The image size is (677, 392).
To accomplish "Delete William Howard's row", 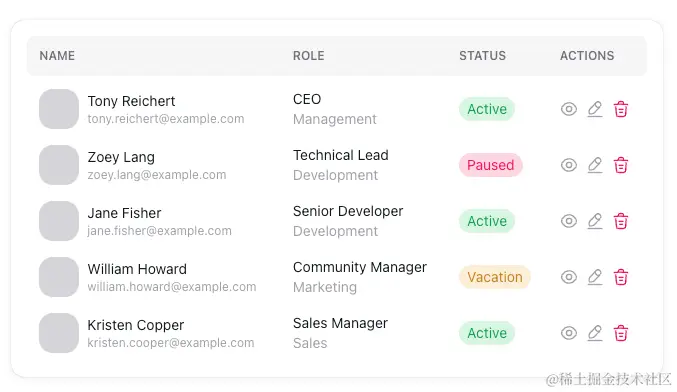I will pyautogui.click(x=620, y=277).
